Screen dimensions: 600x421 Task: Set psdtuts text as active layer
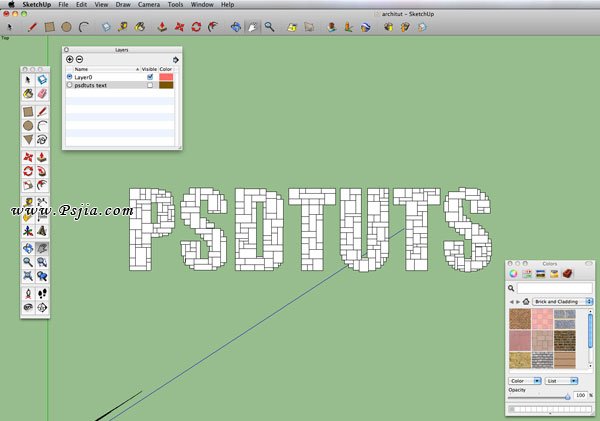69,86
